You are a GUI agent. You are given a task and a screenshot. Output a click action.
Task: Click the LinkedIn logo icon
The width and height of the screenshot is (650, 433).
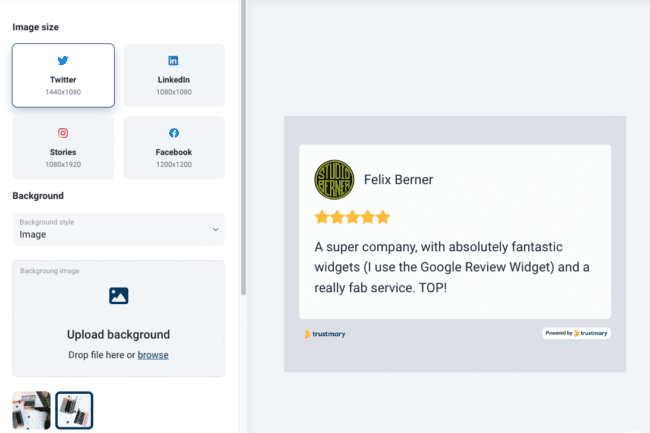point(174,61)
